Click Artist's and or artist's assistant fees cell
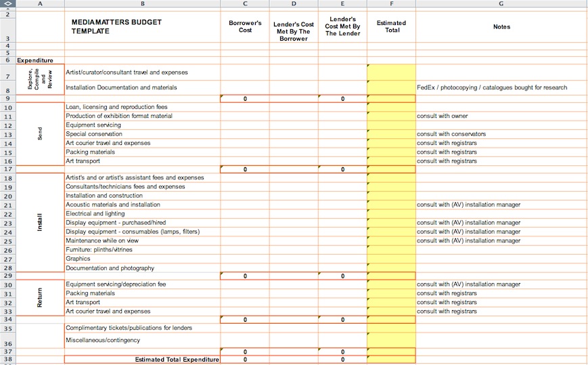This screenshot has width=588, height=365. click(x=143, y=177)
